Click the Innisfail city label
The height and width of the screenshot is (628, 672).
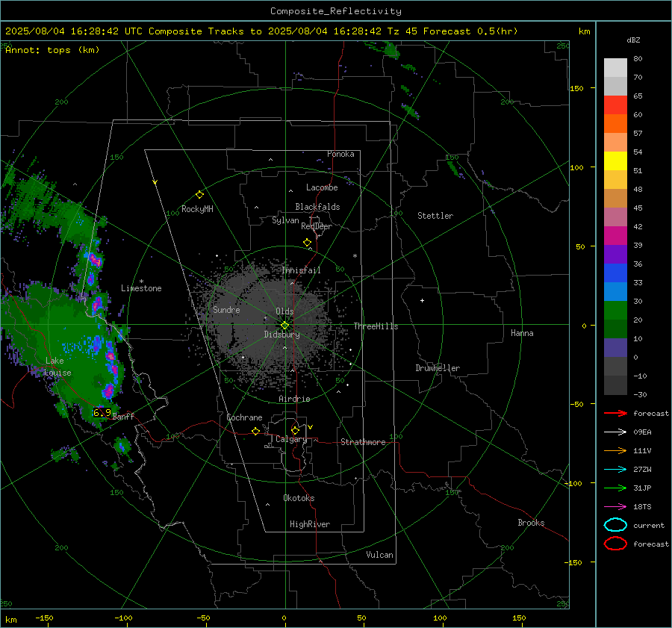[301, 270]
